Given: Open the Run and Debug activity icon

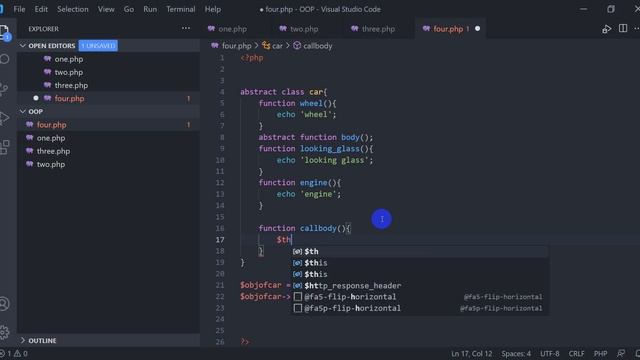Looking at the screenshot, I should [x=4, y=118].
